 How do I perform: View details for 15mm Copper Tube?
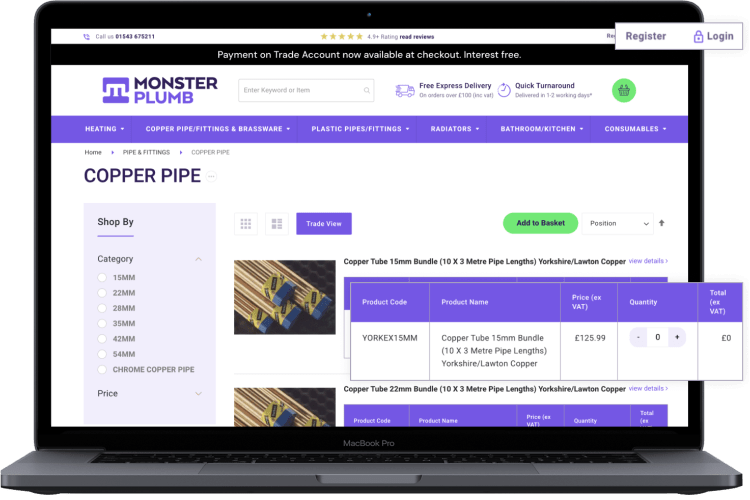click(x=648, y=261)
